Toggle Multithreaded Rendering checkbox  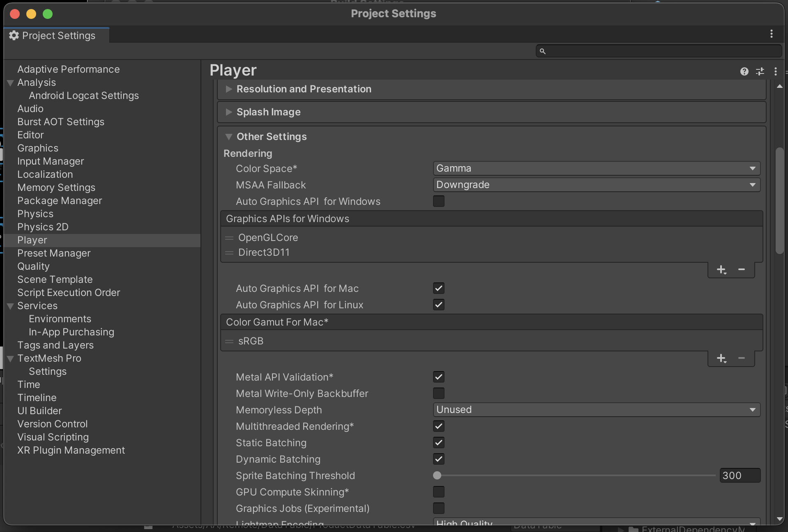pos(439,426)
